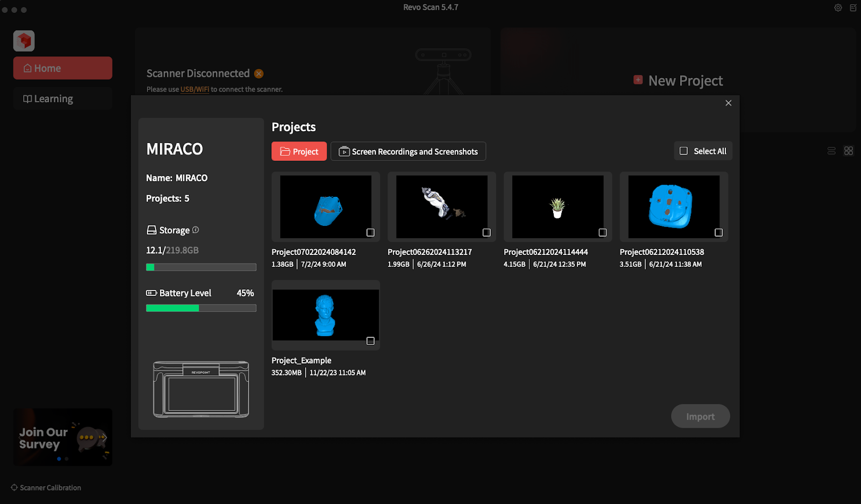
Task: Select the Project_Example name text
Action: [301, 360]
